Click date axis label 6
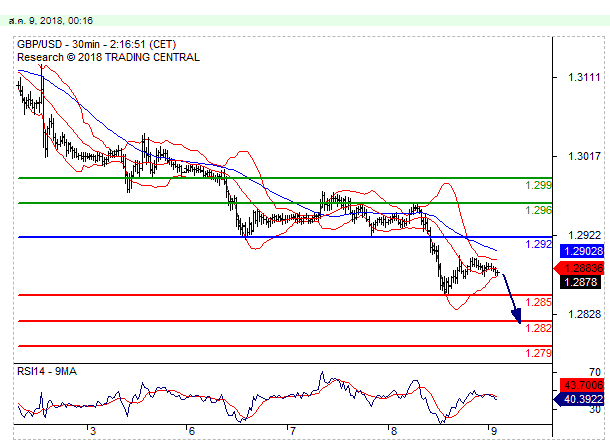 [191, 431]
